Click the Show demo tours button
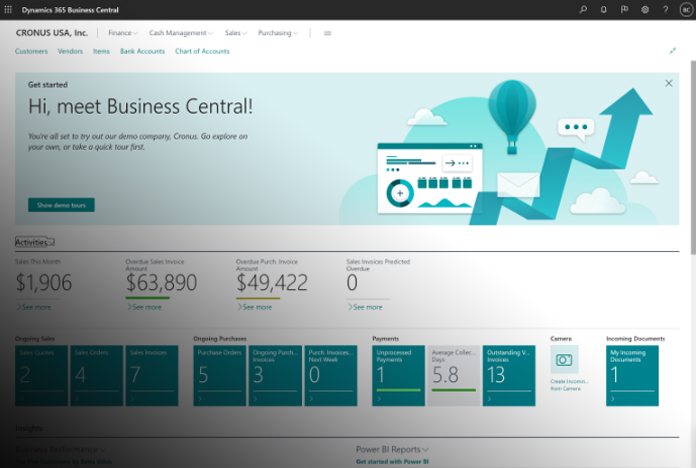696x468 pixels. 61,205
